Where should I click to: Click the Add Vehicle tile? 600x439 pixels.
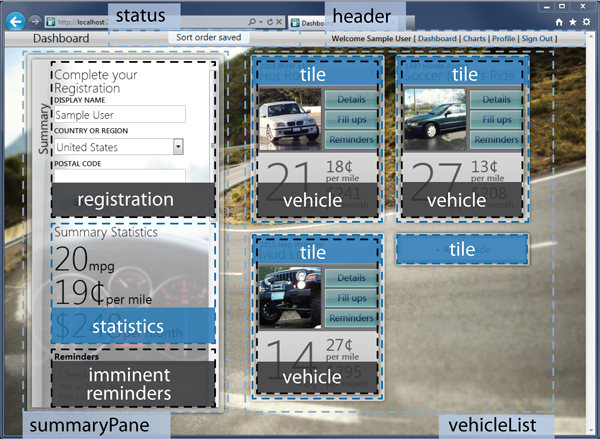pos(462,250)
